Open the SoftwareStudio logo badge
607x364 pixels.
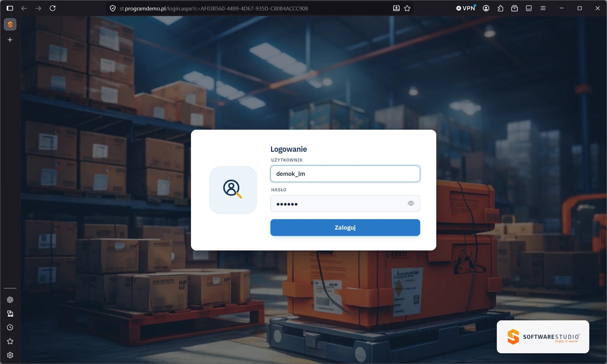(x=543, y=337)
